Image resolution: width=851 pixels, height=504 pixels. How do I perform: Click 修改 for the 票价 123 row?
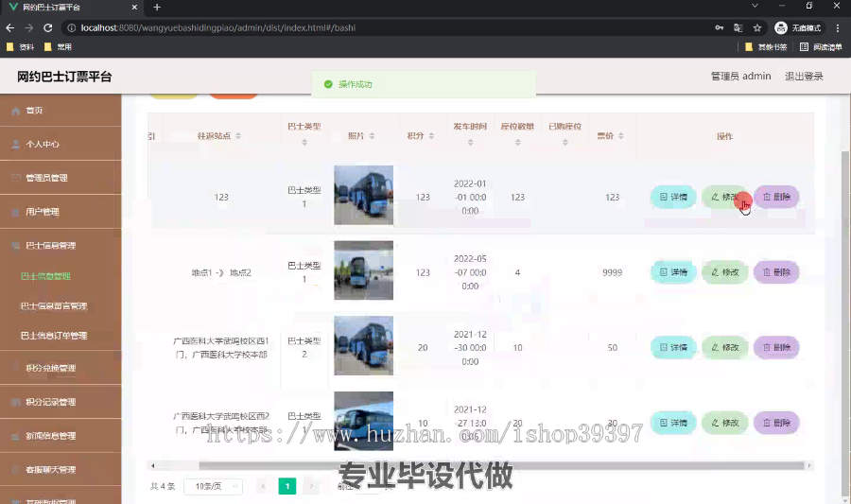724,197
